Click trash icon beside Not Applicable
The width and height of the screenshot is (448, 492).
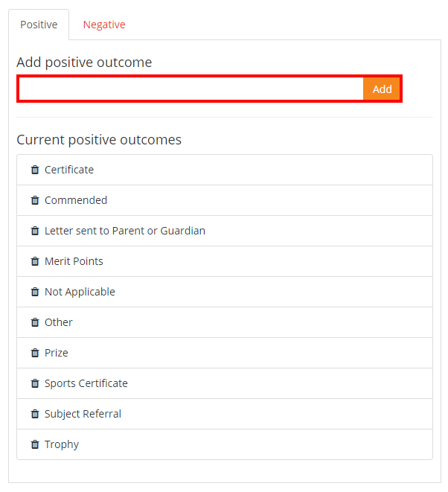click(x=34, y=292)
